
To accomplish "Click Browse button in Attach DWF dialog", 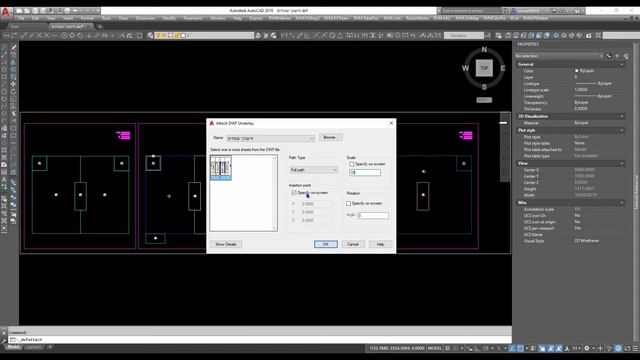I will click(x=330, y=138).
